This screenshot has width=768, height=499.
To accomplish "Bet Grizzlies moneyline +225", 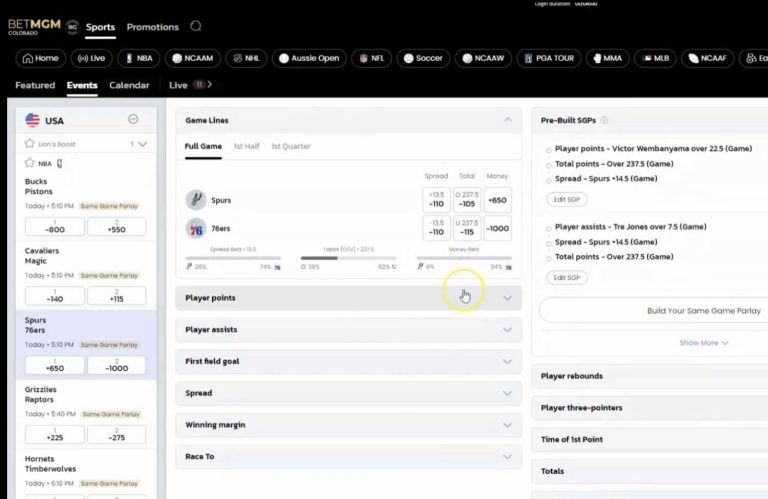I will (x=54, y=435).
